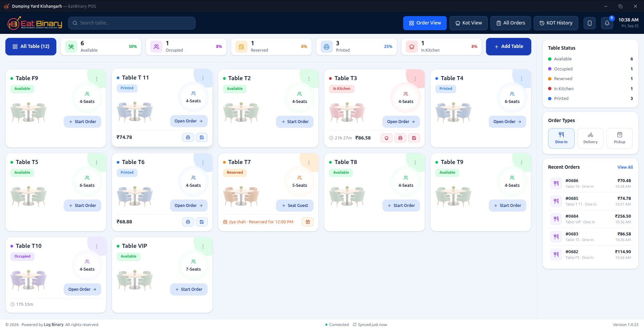This screenshot has height=329, width=644.
Task: Open the three-dot menu on Table VIP
Action: 203,246
